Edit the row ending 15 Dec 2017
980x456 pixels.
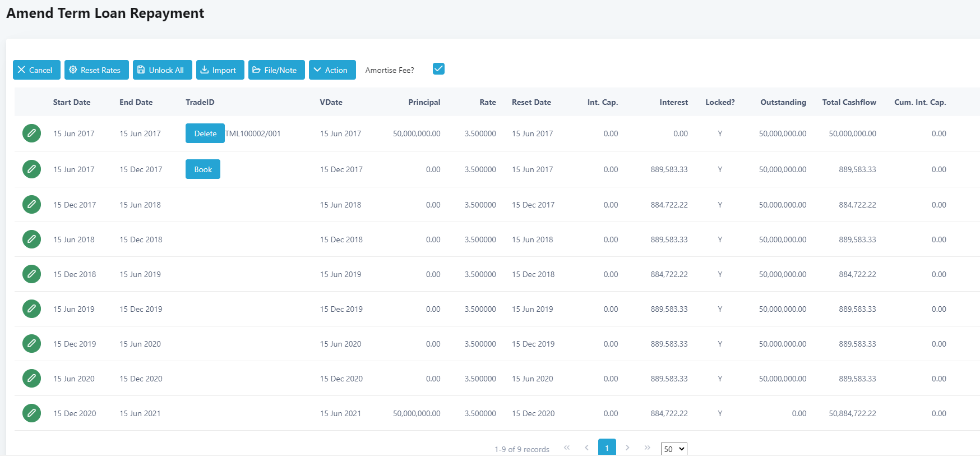tap(31, 169)
